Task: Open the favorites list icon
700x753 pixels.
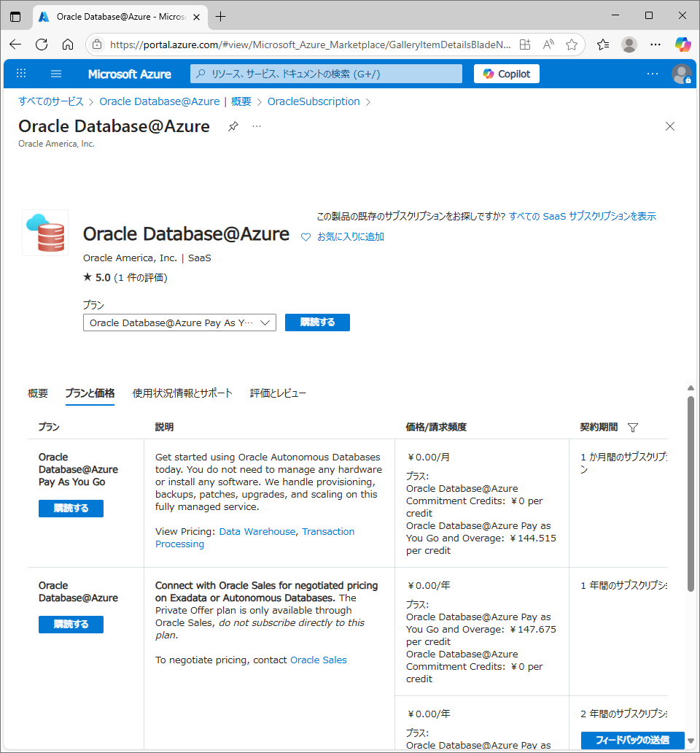Action: pos(603,45)
